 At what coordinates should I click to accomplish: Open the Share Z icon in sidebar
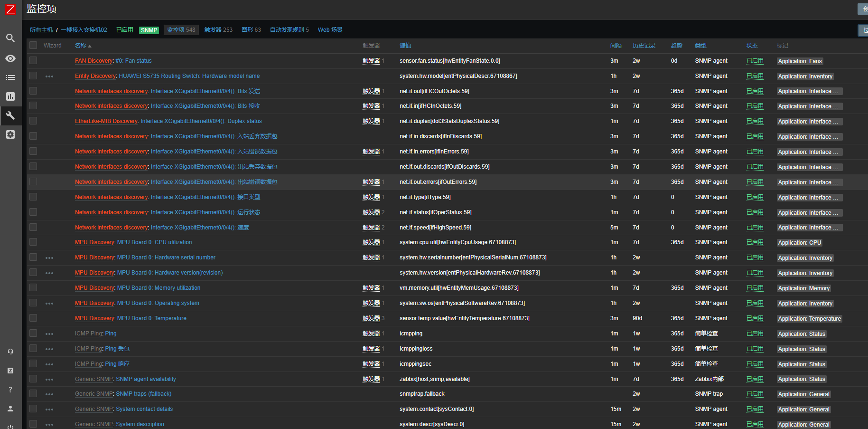click(x=10, y=371)
